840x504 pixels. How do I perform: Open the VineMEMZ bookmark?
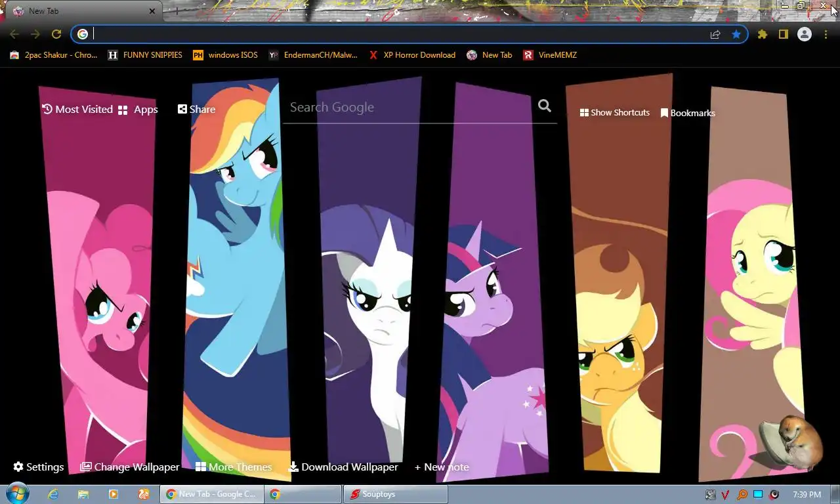pos(550,55)
